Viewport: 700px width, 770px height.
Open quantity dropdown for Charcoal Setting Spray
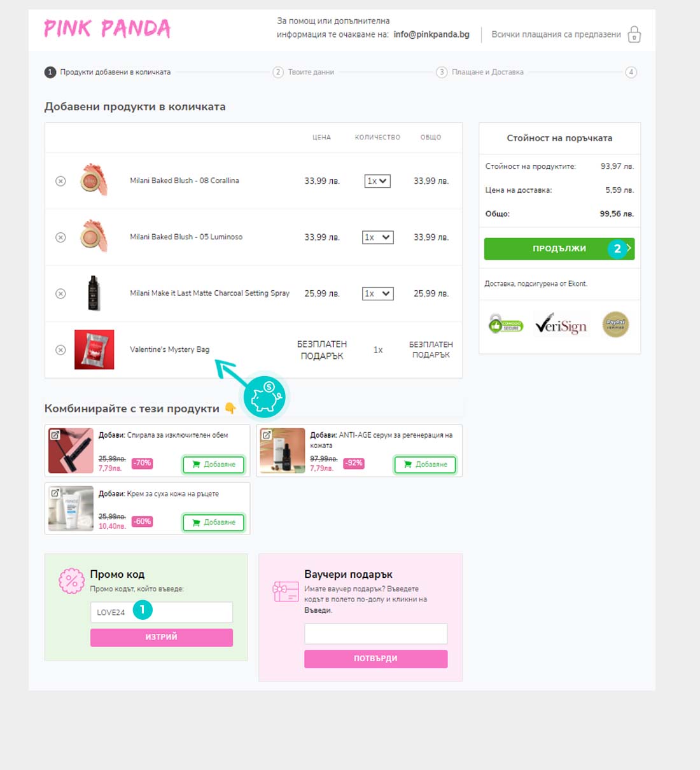378,293
